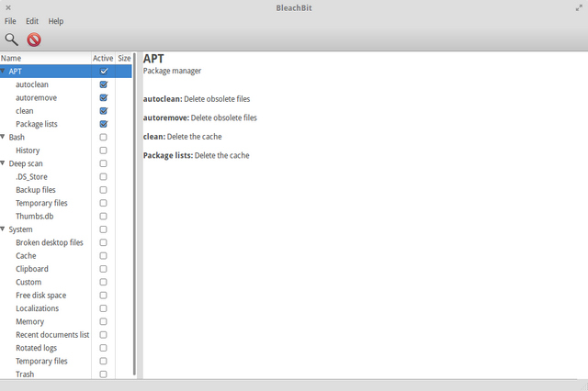Enable the .DS_Store checkbox
Viewport: 588px width, 391px height.
click(x=103, y=176)
